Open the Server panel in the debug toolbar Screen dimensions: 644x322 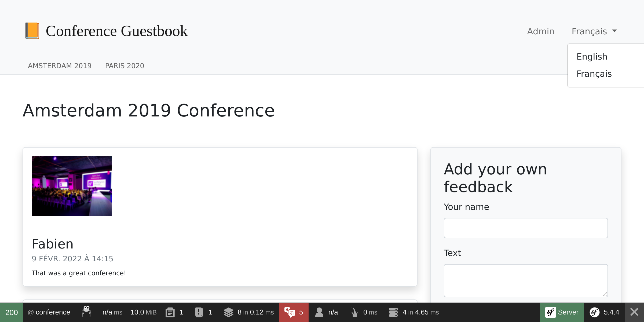coord(561,312)
